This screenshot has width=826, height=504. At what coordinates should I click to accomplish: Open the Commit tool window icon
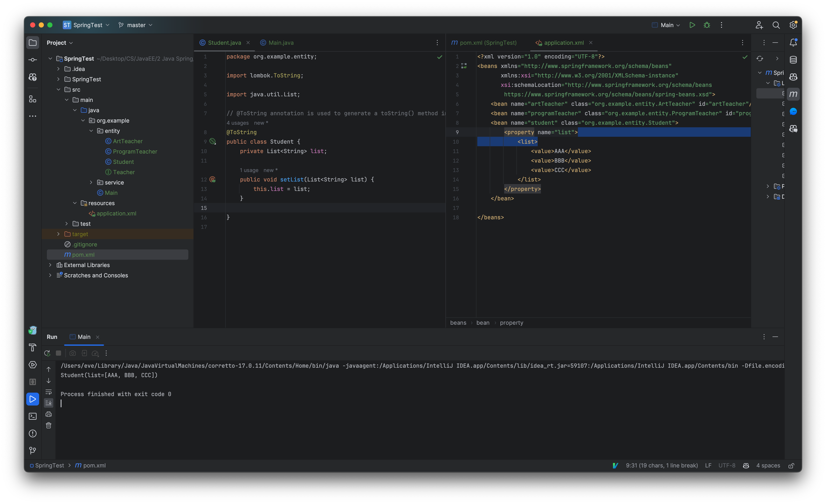[x=32, y=60]
